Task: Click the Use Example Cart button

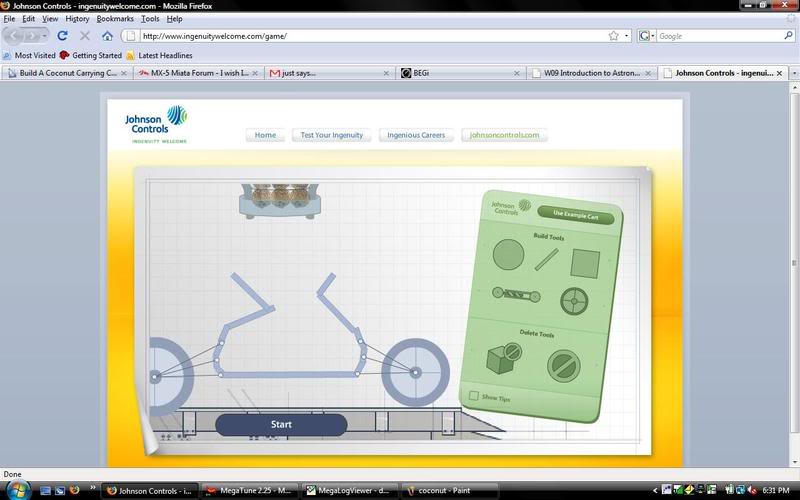Action: (x=576, y=215)
